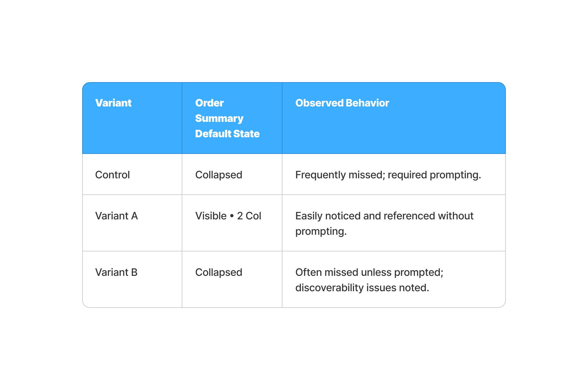Click the Observed Behavior column header
The height and width of the screenshot is (390, 588).
click(x=342, y=103)
